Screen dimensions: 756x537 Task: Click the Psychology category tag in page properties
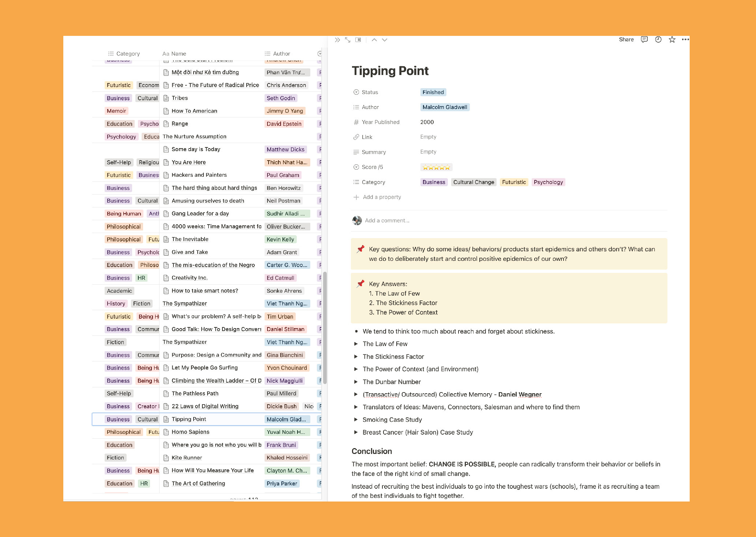pyautogui.click(x=548, y=182)
